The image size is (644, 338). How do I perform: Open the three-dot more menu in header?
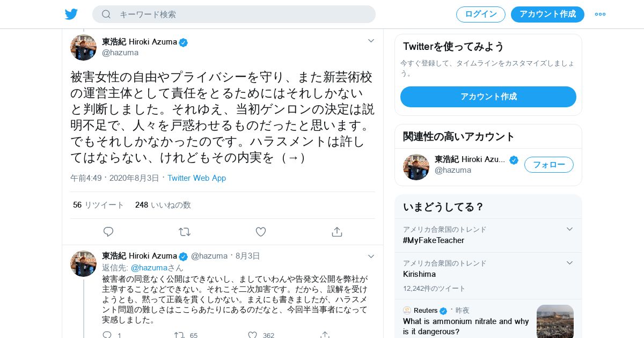click(600, 14)
